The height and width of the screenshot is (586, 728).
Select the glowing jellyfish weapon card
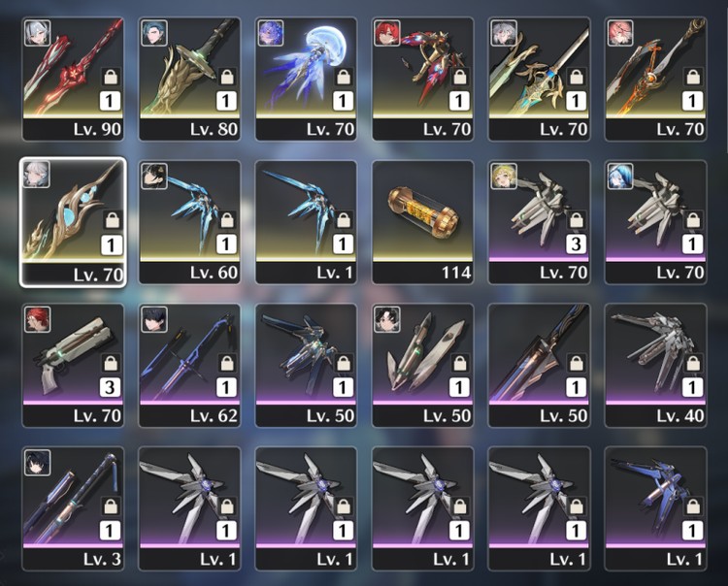(306, 80)
